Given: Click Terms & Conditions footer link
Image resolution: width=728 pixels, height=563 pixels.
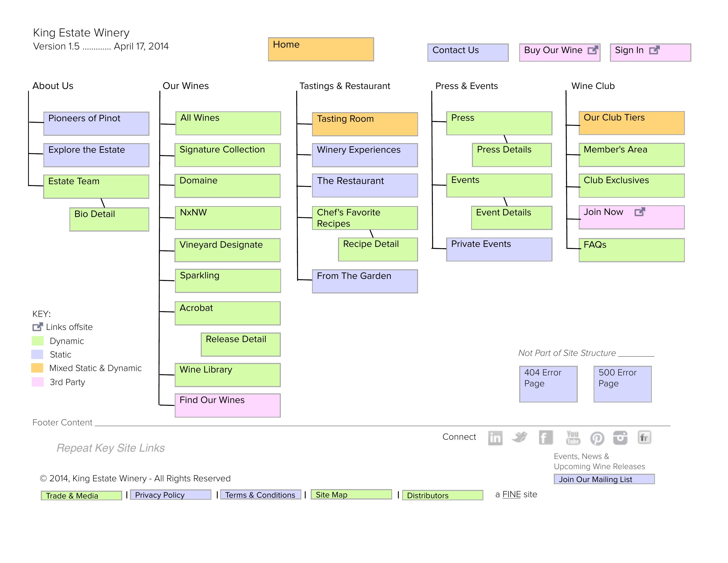Looking at the screenshot, I should [261, 495].
